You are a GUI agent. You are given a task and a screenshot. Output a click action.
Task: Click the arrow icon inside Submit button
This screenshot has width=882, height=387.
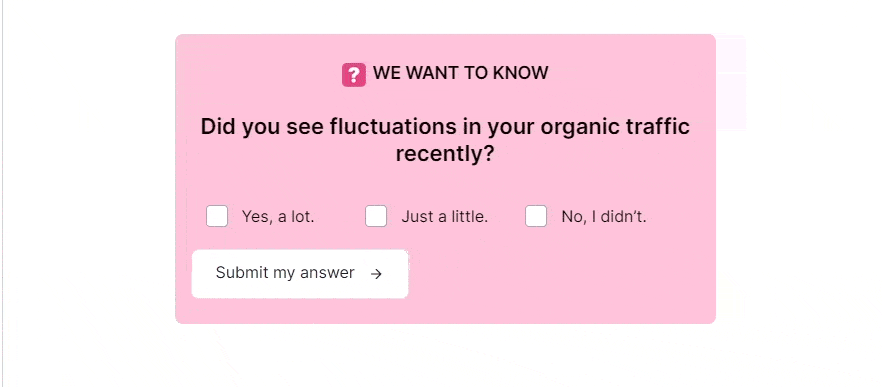(x=376, y=274)
